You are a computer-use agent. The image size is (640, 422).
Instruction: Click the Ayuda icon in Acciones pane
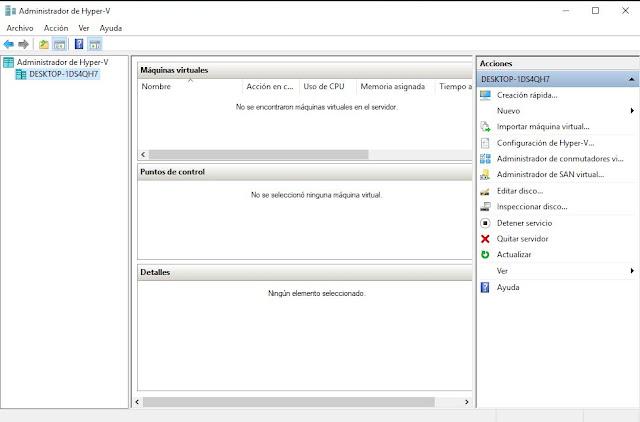point(485,287)
